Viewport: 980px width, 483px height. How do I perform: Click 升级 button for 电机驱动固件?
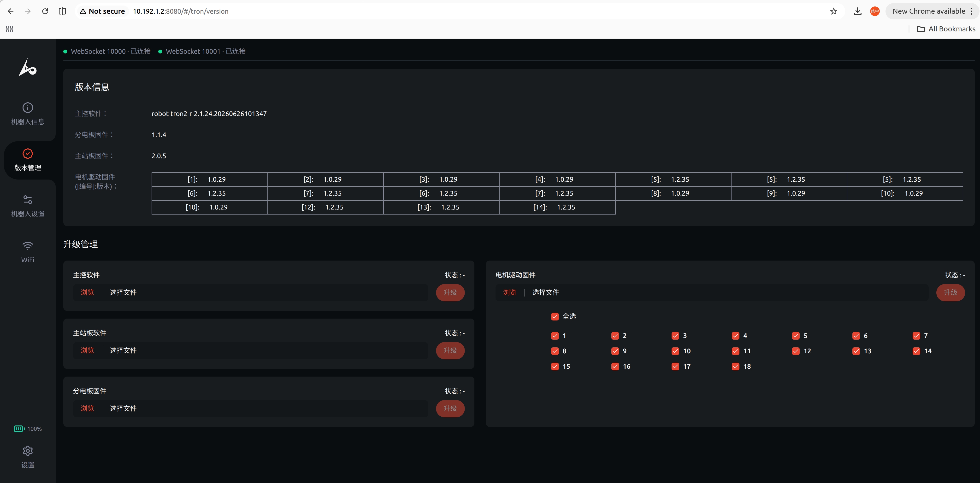[950, 292]
